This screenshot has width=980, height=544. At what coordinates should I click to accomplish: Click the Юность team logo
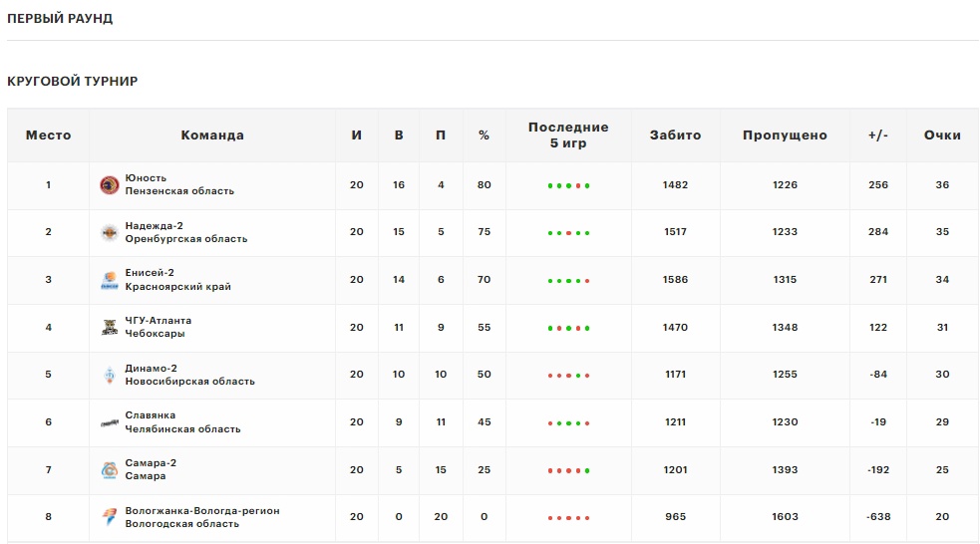110,185
